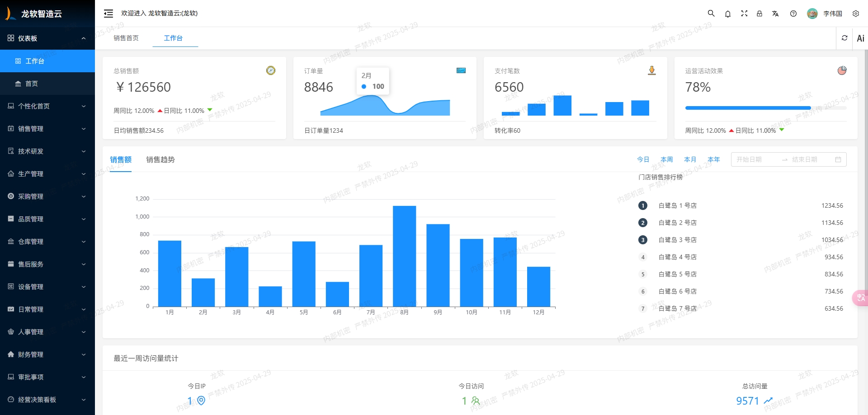Click the search magnifier icon in header
The width and height of the screenshot is (868, 415).
711,14
